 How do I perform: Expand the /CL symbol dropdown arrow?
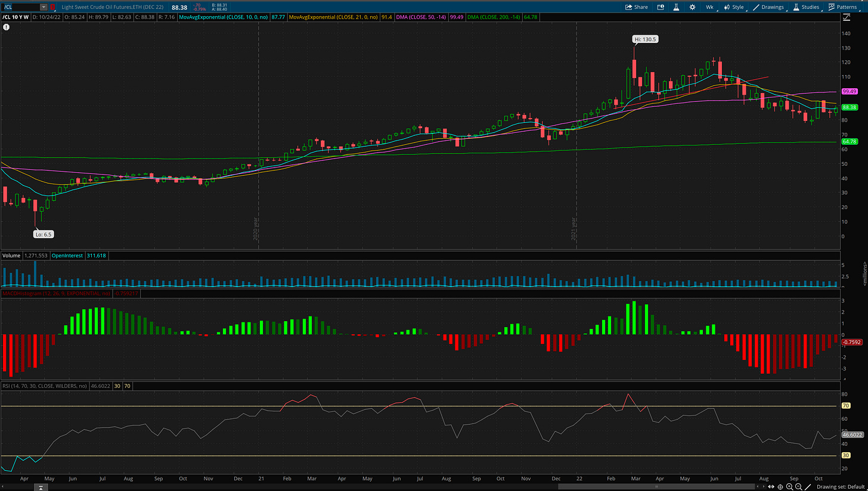click(x=44, y=7)
